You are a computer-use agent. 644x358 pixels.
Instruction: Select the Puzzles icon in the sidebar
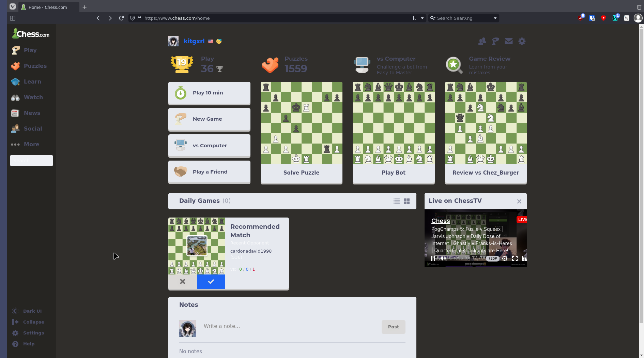[15, 66]
